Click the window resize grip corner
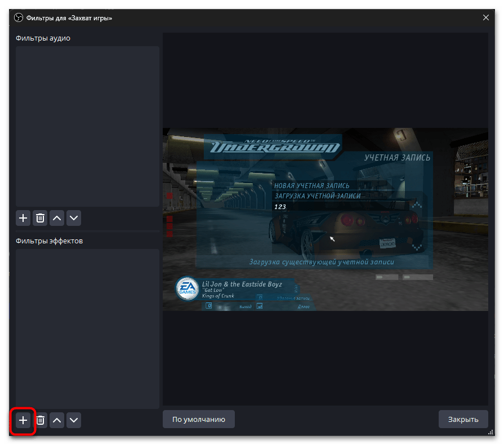This screenshot has height=445, width=504. pos(490,432)
